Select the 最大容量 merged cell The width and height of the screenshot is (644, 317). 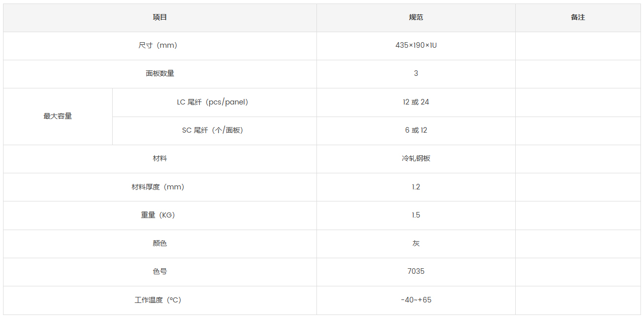[x=58, y=117]
